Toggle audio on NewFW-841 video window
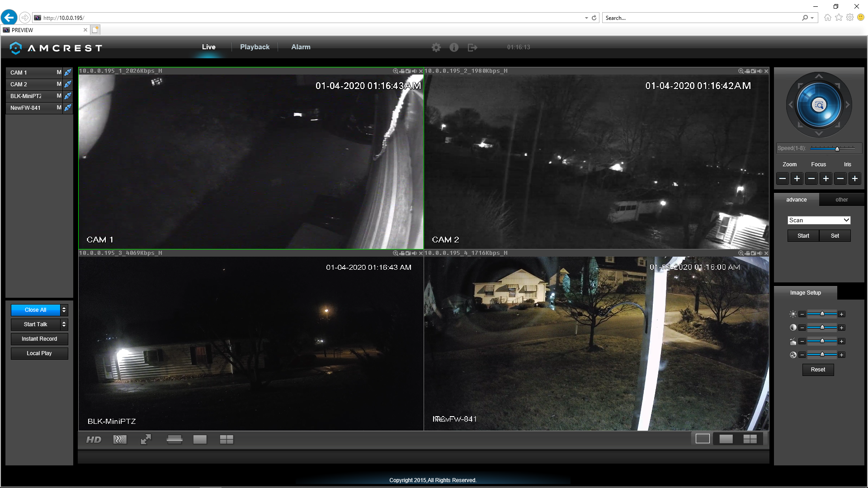 tap(760, 253)
